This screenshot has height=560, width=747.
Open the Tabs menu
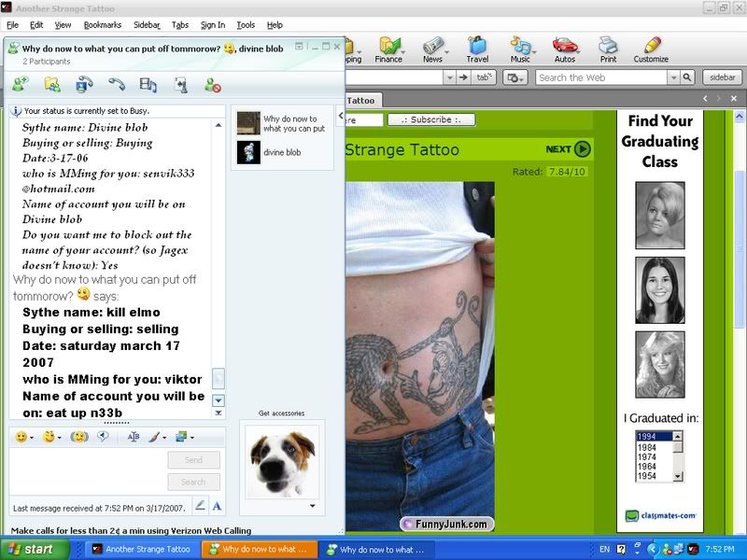180,25
